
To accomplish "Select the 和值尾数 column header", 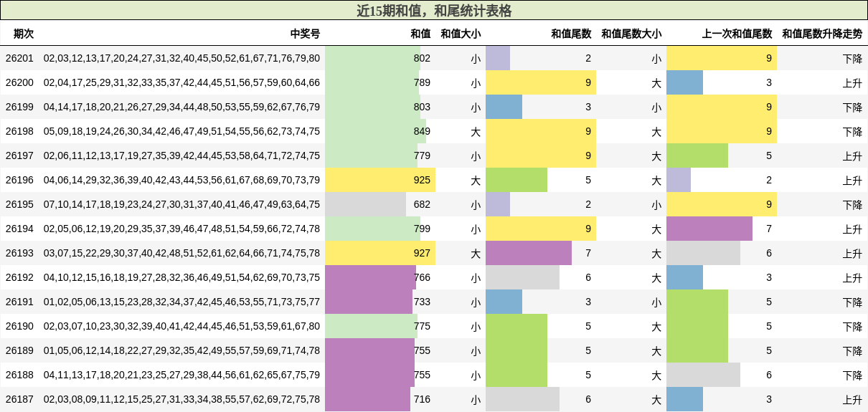I will pyautogui.click(x=571, y=34).
